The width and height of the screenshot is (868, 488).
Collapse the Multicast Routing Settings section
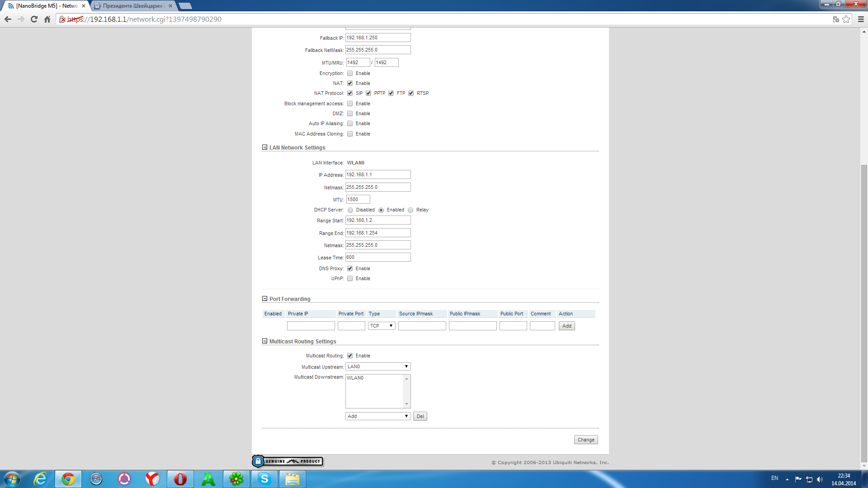(x=264, y=341)
